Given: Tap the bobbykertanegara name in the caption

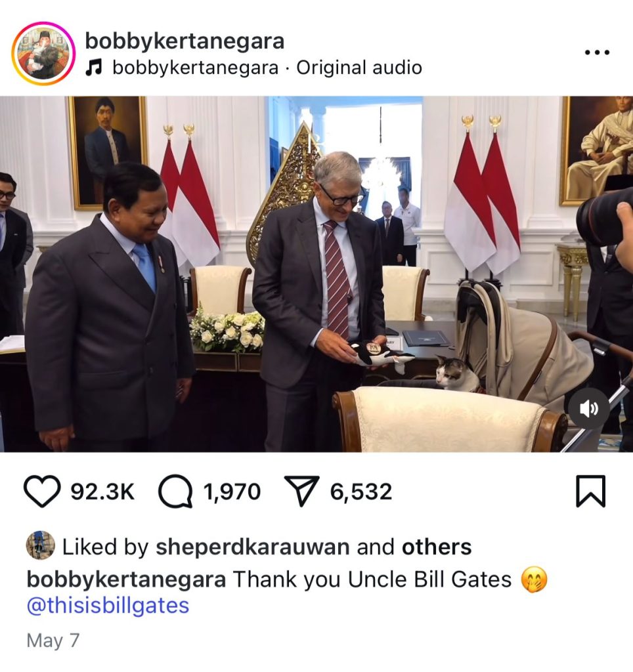Looking at the screenshot, I should 126,579.
